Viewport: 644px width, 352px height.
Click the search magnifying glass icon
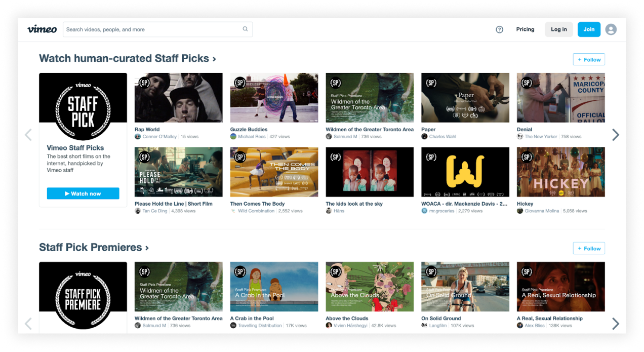245,29
